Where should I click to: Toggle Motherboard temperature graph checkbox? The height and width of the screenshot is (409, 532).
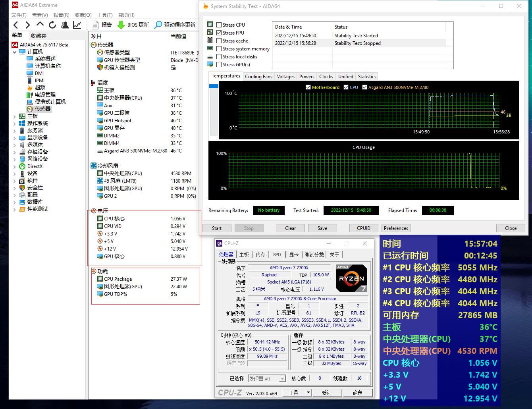(308, 87)
